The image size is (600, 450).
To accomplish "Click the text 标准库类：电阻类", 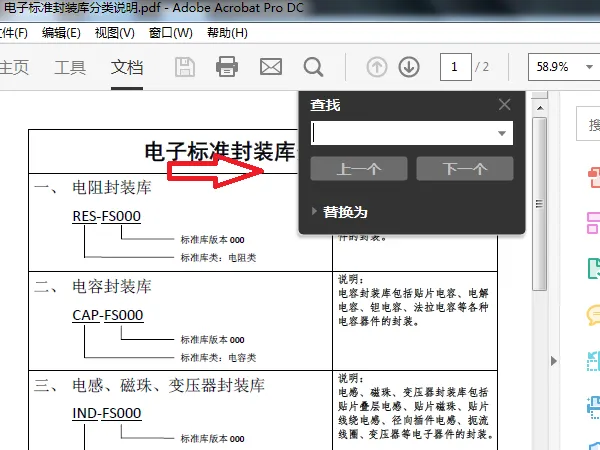I will [218, 258].
